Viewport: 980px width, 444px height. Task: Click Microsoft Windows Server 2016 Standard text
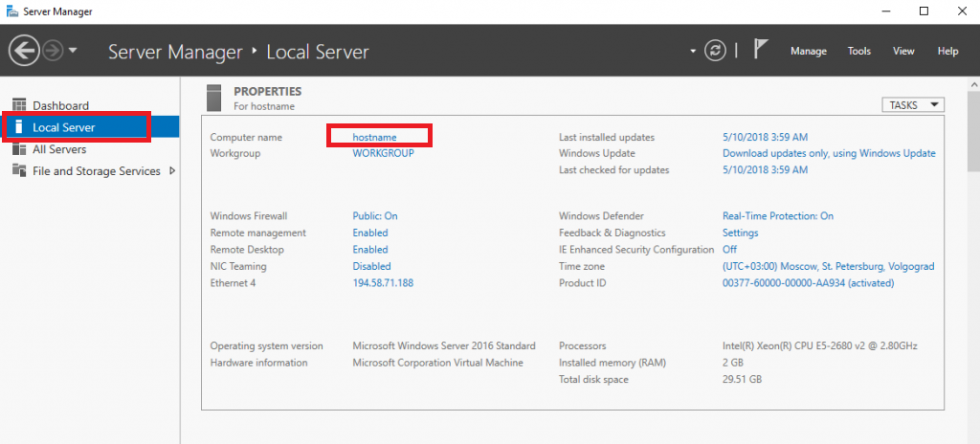click(x=444, y=345)
